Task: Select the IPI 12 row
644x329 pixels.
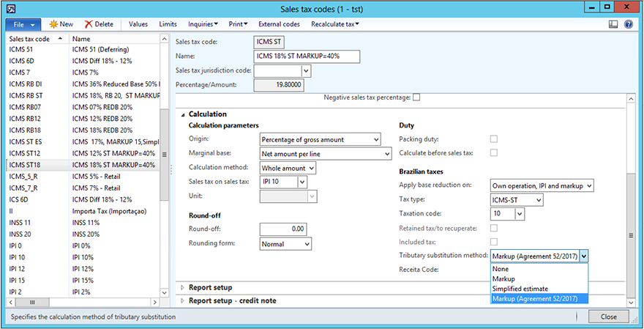Action: pyautogui.click(x=83, y=268)
